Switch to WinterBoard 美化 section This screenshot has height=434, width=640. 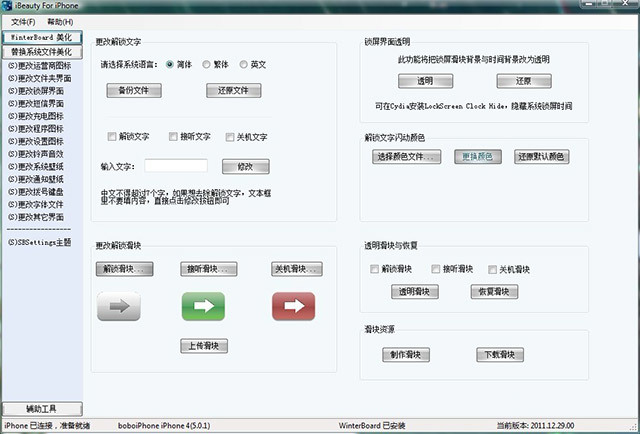click(x=42, y=38)
